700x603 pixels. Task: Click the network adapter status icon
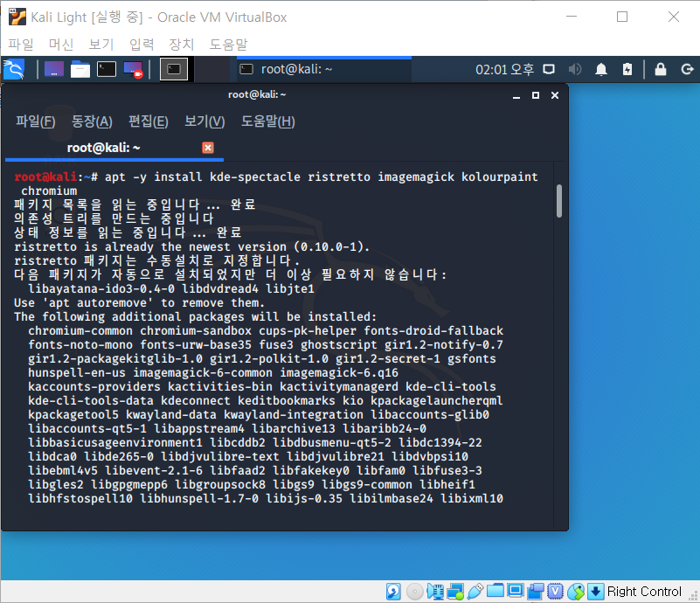click(x=455, y=592)
